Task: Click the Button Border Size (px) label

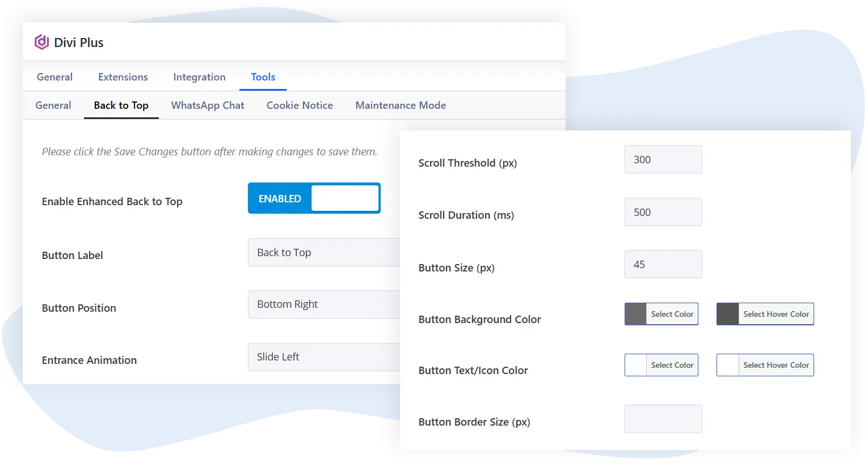Action: click(x=474, y=422)
